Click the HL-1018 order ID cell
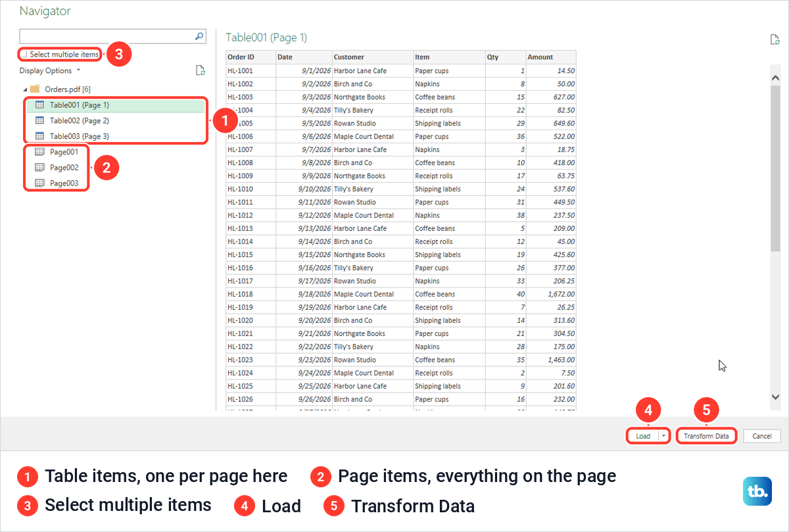 251,294
